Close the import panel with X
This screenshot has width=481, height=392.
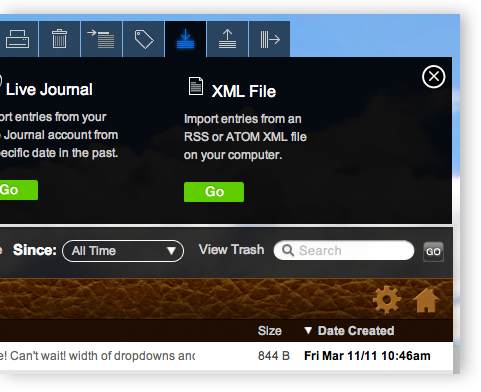pos(433,77)
